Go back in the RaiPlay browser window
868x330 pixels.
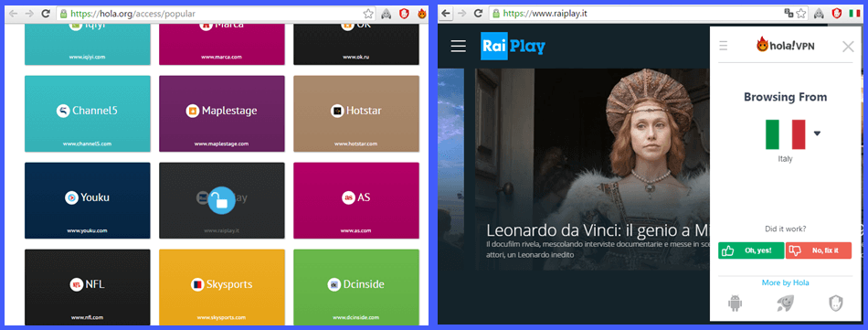coord(445,13)
